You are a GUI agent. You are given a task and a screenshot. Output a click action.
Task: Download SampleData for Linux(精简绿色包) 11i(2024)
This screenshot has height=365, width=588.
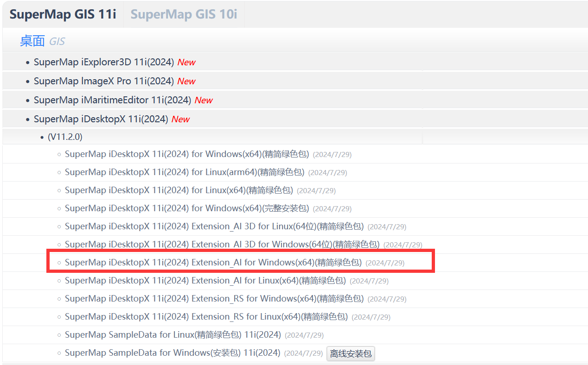173,334
